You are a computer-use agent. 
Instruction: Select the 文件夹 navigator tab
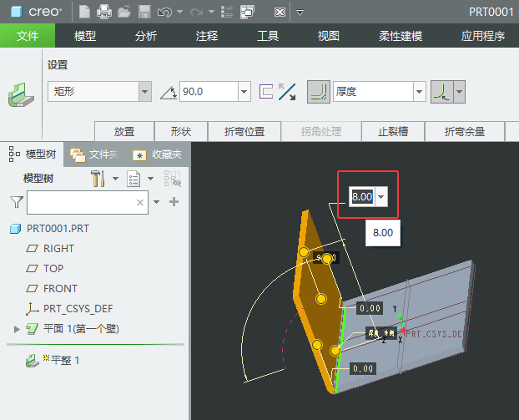click(x=94, y=154)
